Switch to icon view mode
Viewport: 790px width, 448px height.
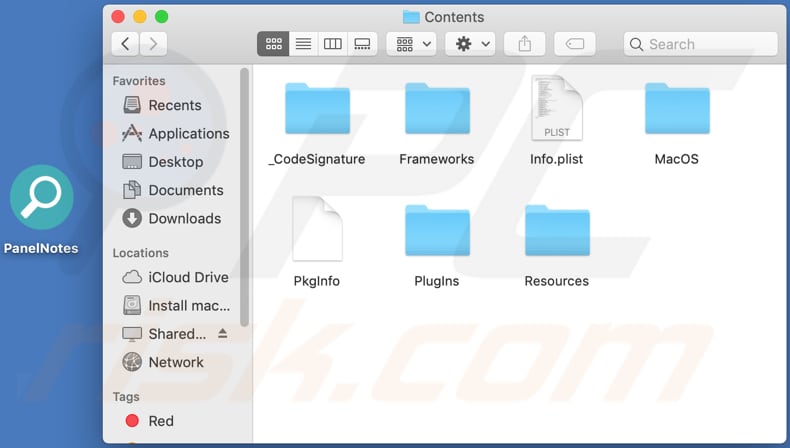tap(273, 44)
